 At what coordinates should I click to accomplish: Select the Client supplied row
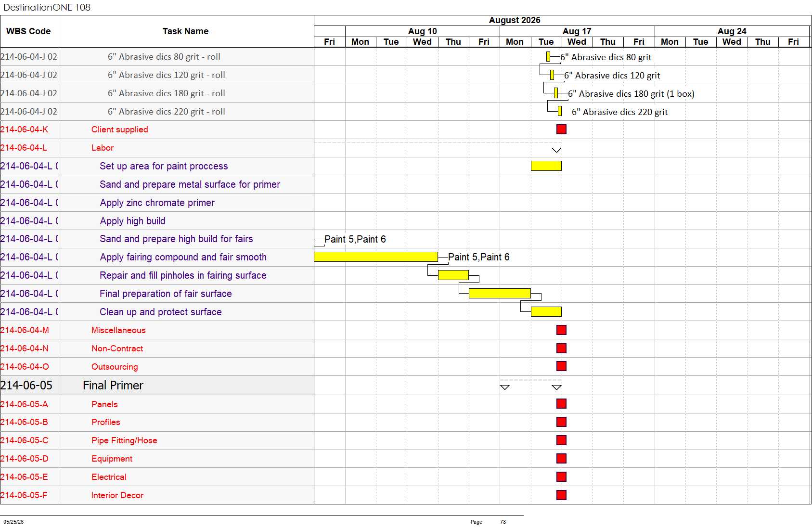157,129
